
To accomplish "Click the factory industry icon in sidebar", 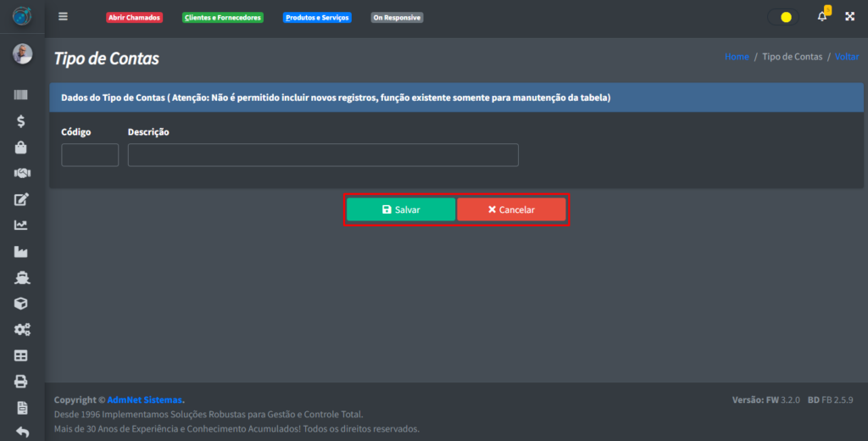I will point(22,252).
